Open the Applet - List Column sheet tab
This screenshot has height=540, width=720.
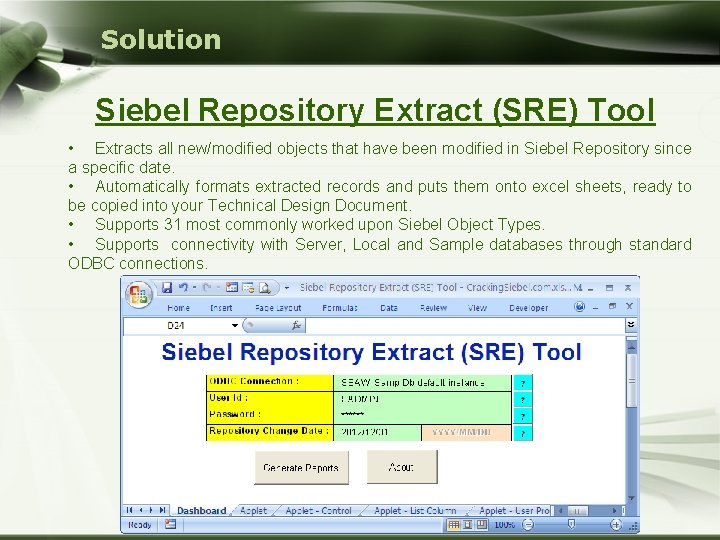415,511
